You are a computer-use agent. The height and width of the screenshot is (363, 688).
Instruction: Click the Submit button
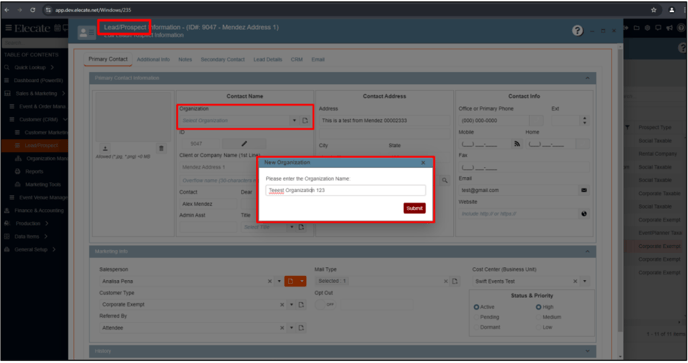click(x=414, y=208)
